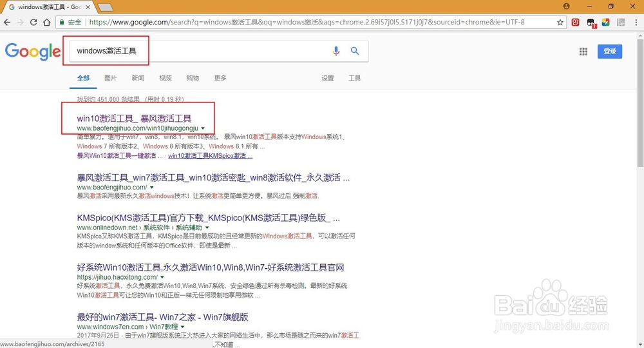Image resolution: width=644 pixels, height=348 pixels.
Task: Open result win10激活工具_暴风激活工具
Action: [x=134, y=119]
